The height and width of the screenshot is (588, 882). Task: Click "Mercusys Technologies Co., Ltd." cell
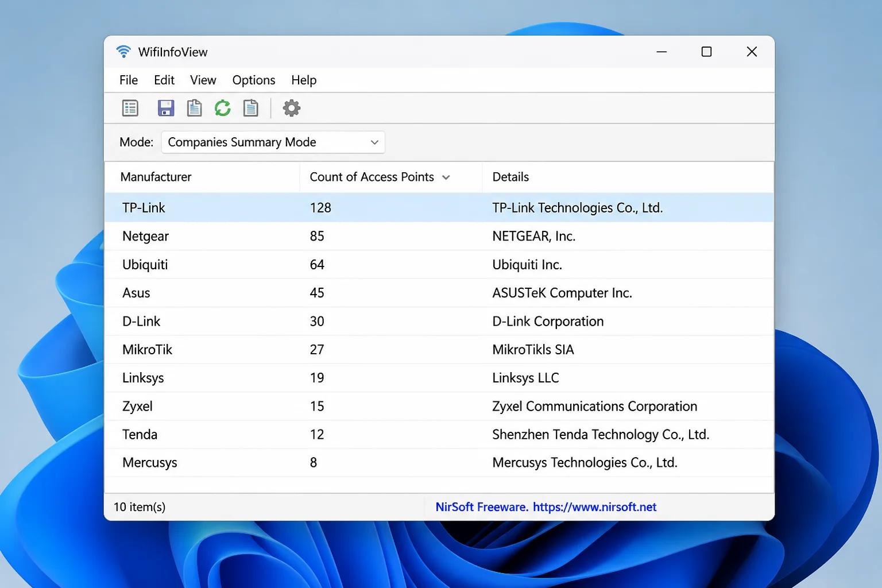click(x=585, y=463)
